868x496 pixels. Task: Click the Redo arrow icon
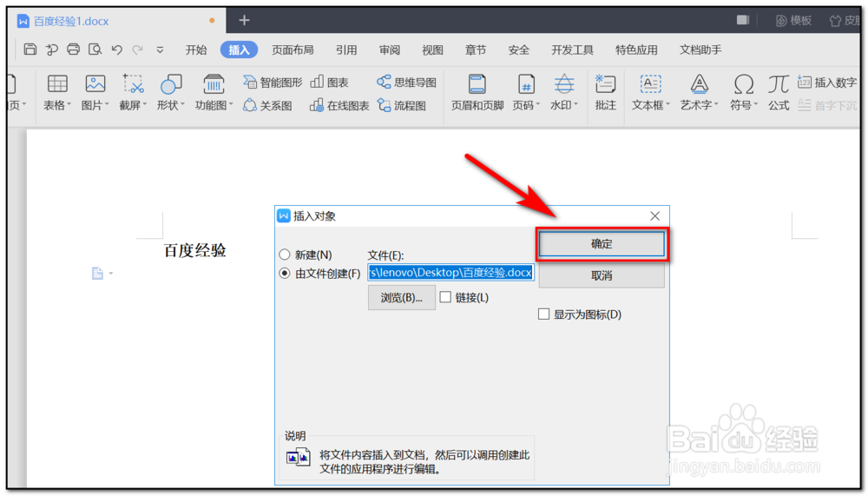[x=138, y=50]
